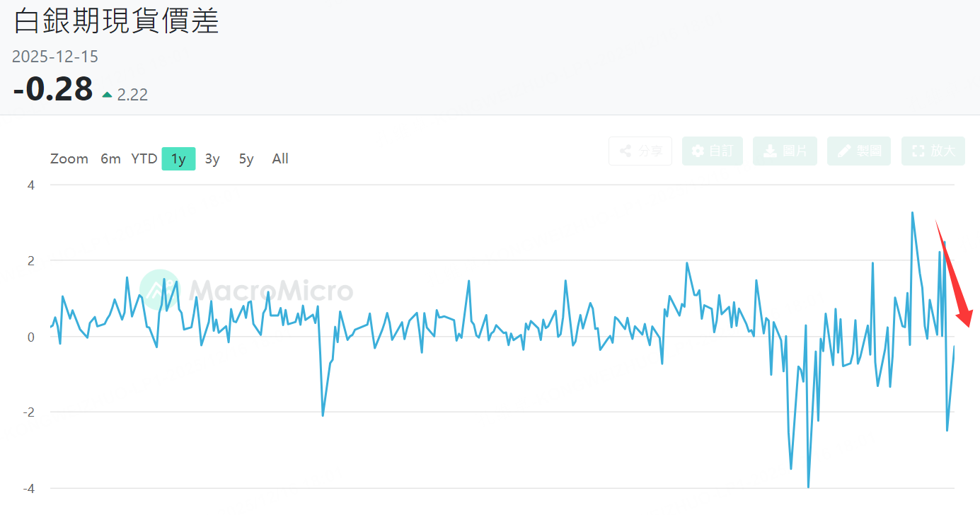Switch zoom range to 5y
980x515 pixels.
246,159
